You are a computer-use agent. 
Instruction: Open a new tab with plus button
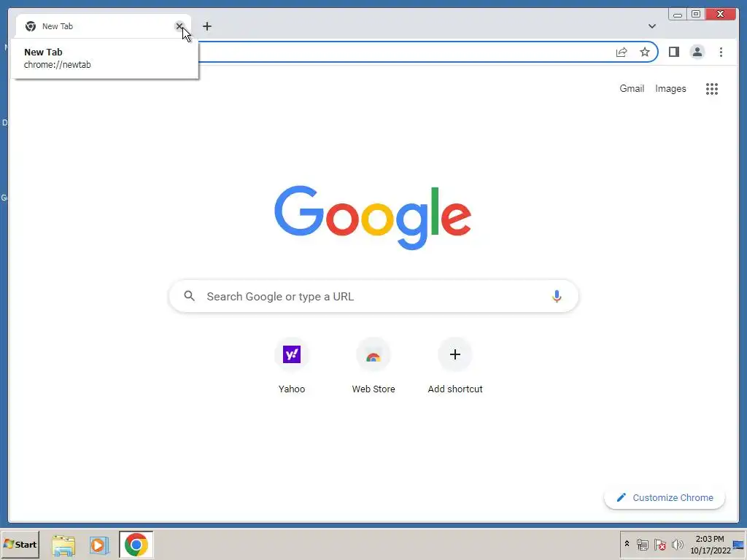206,26
